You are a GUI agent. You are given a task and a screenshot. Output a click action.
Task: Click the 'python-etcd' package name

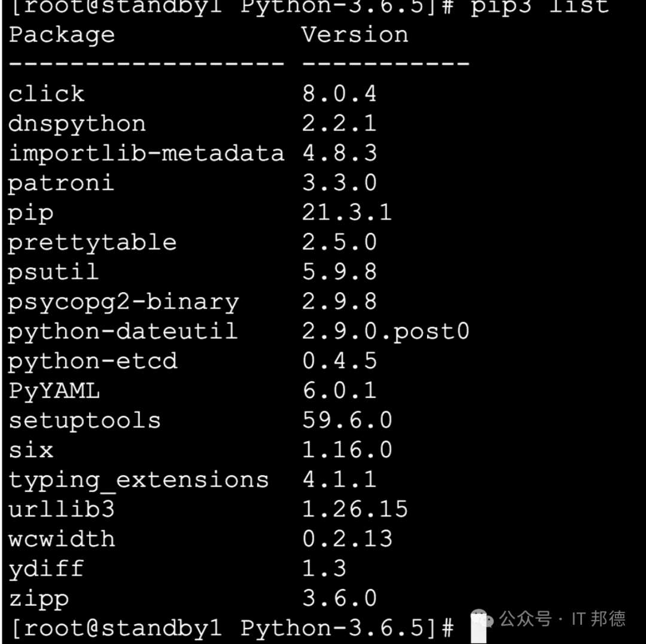click(x=93, y=362)
